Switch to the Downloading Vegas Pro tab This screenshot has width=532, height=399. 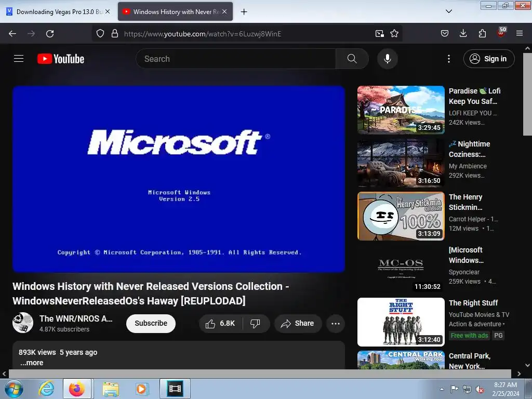[x=58, y=11]
